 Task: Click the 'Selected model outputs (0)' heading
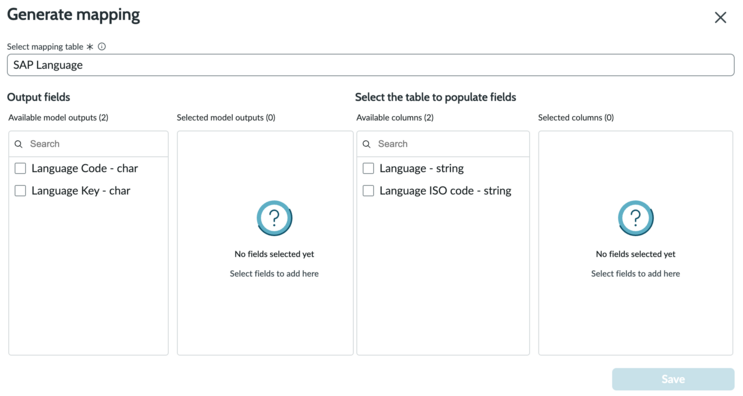pyautogui.click(x=226, y=117)
